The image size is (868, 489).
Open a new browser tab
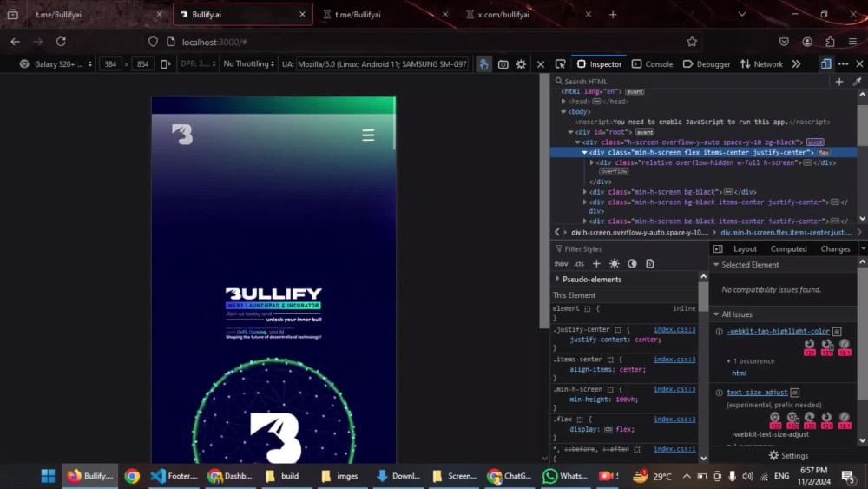click(613, 15)
